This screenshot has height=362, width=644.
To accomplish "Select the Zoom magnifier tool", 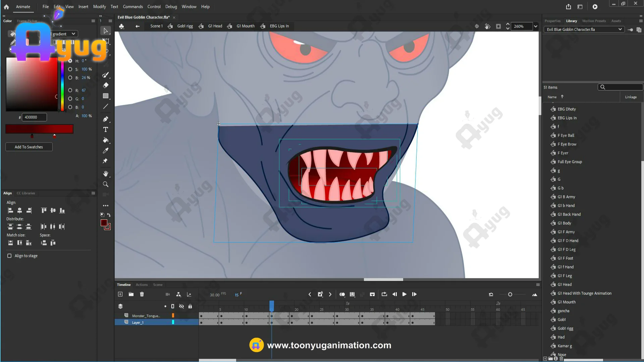I will pyautogui.click(x=106, y=184).
